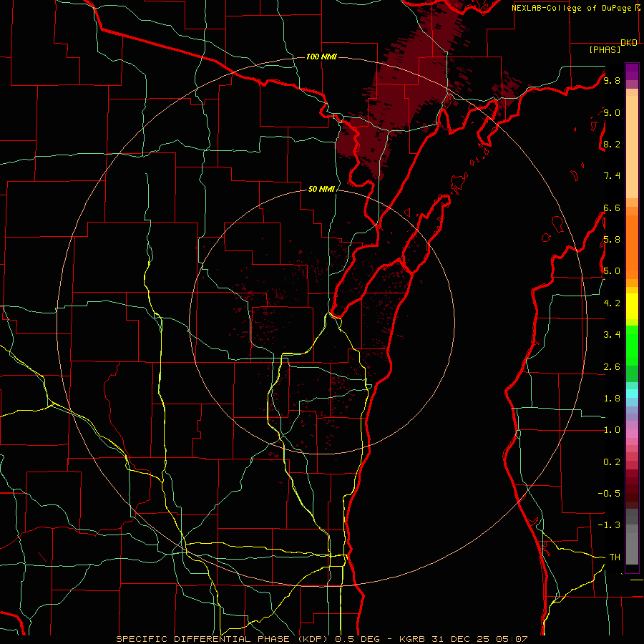Image resolution: width=644 pixels, height=644 pixels.
Task: Click the 9.0 legend value
Action: click(612, 112)
